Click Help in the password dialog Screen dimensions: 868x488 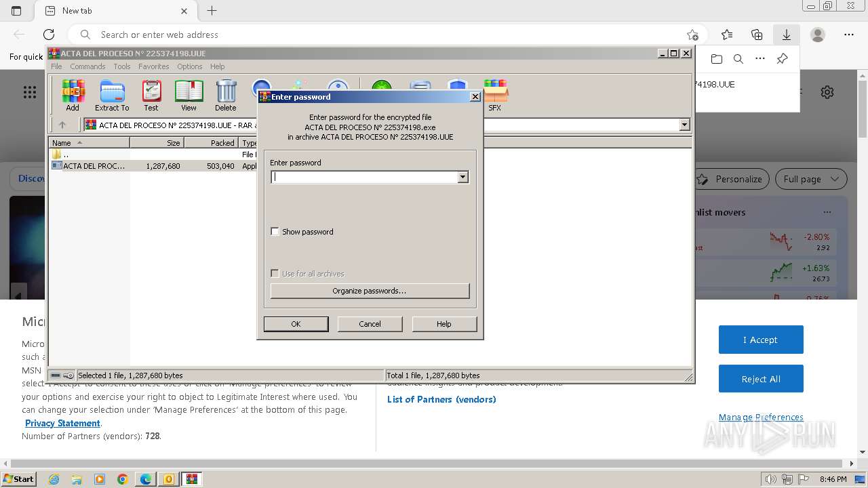(x=444, y=324)
